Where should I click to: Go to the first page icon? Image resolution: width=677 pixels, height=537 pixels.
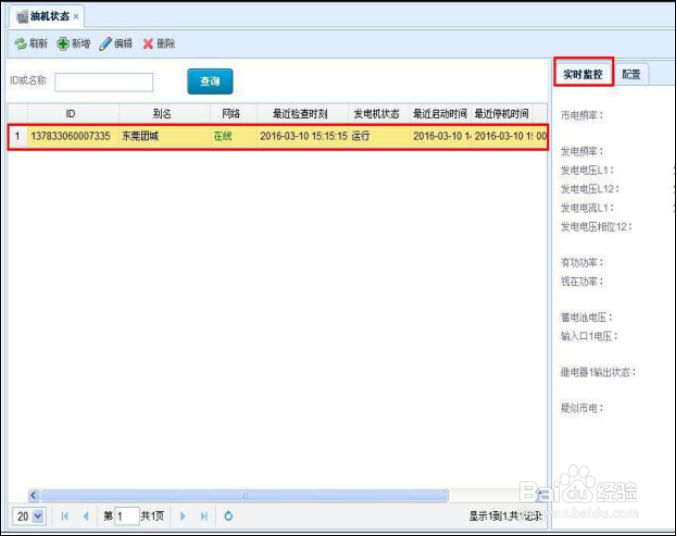point(65,516)
